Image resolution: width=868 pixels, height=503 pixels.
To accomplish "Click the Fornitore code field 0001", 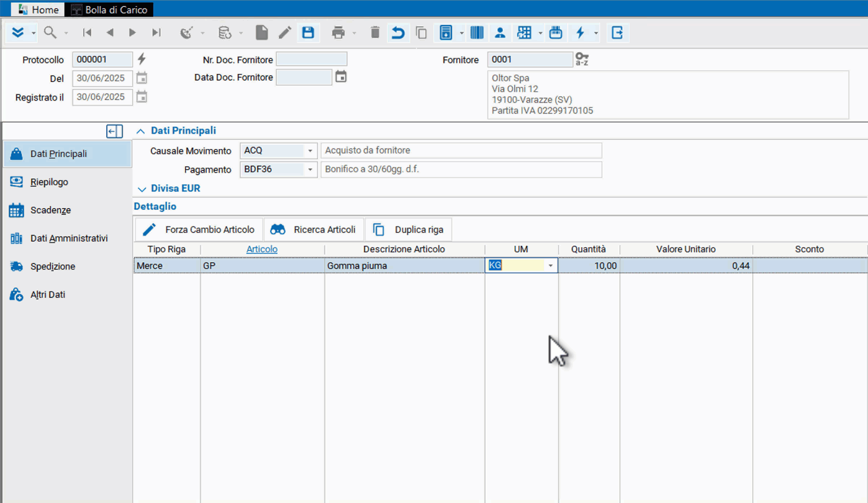I will pyautogui.click(x=530, y=60).
